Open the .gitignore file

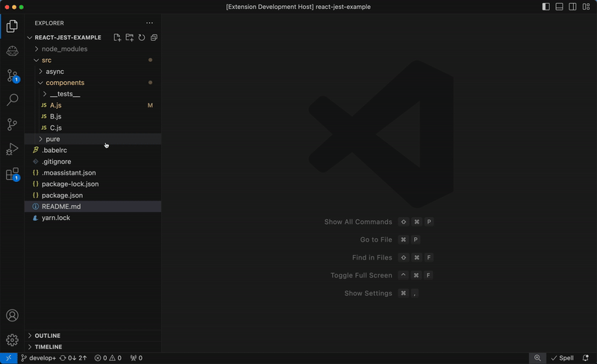(93, 161)
